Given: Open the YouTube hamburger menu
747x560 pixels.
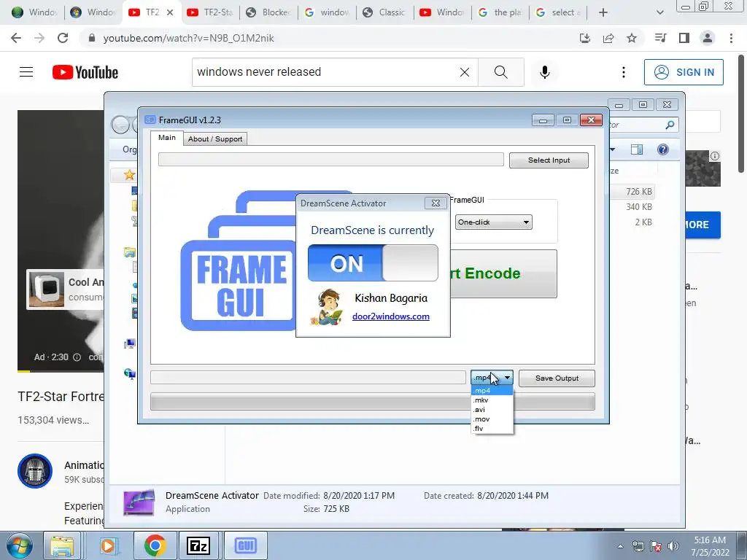Looking at the screenshot, I should tap(26, 72).
